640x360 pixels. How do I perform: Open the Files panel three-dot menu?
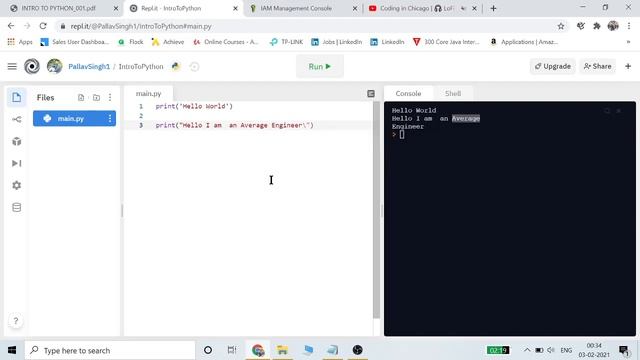pos(110,98)
